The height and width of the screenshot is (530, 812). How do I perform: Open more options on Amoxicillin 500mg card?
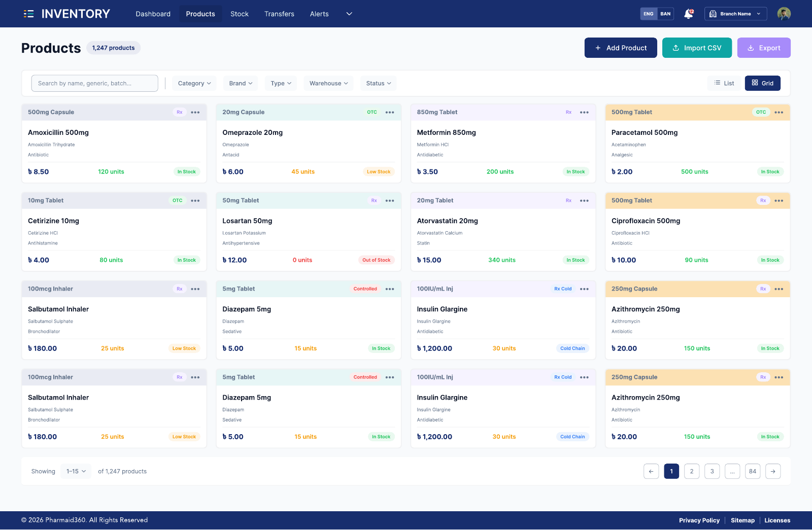[195, 113]
